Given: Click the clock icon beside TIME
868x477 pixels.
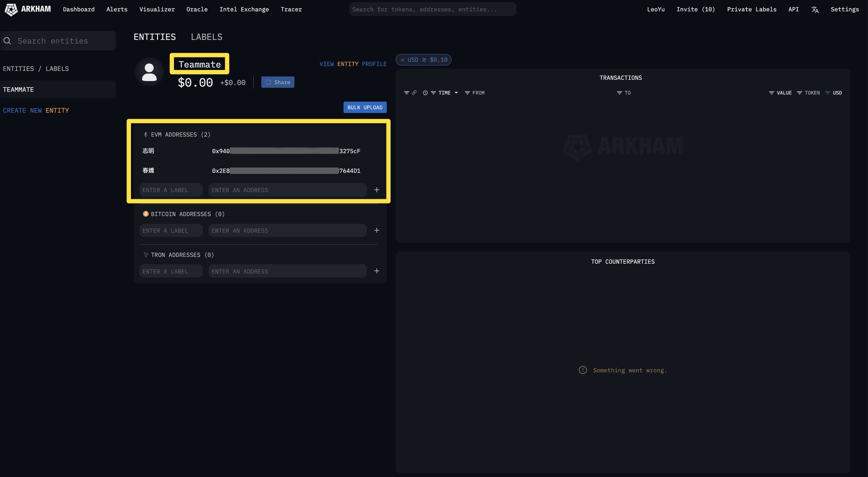Looking at the screenshot, I should [x=425, y=93].
